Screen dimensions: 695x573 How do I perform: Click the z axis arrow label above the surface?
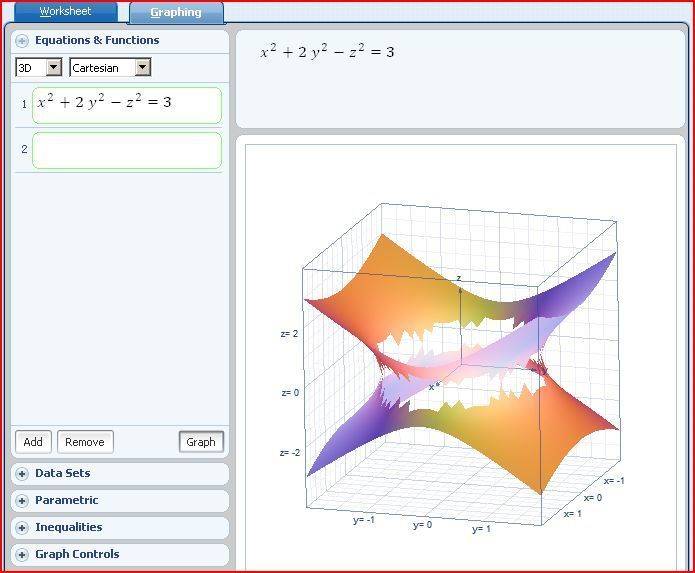point(459,279)
